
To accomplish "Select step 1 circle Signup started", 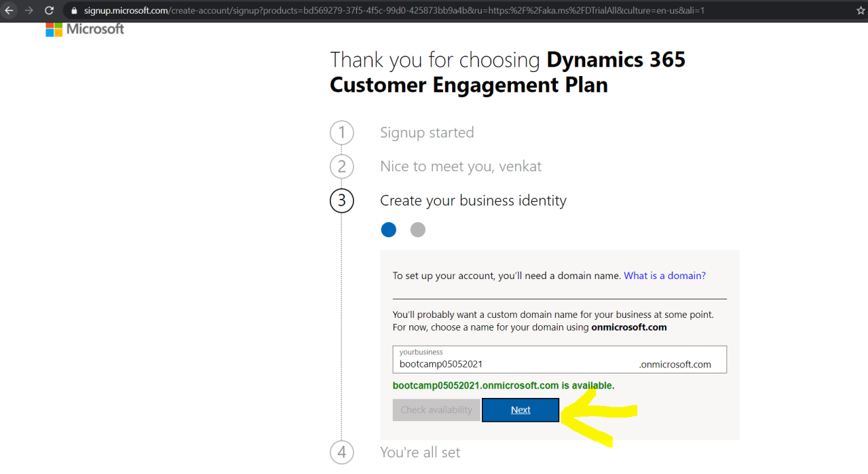I will point(342,132).
